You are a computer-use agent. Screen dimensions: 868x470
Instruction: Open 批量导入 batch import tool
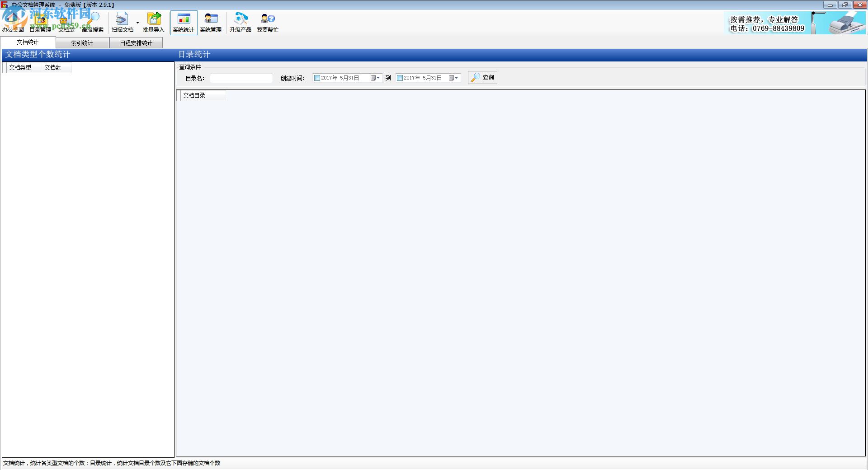coord(154,22)
